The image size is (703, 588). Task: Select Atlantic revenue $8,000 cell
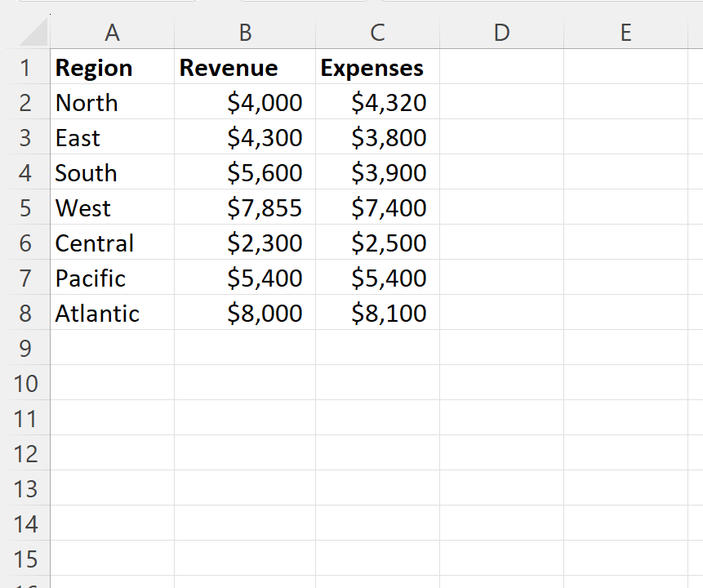(245, 312)
